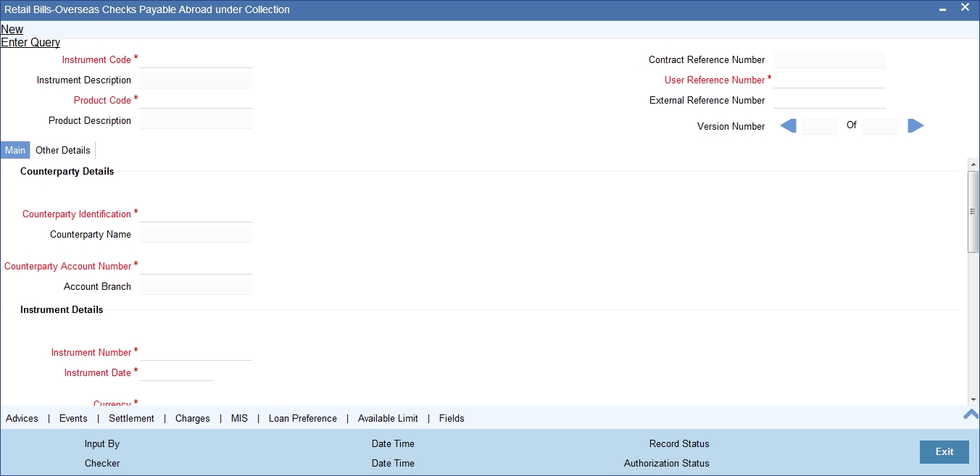Click the Exit button

click(944, 452)
